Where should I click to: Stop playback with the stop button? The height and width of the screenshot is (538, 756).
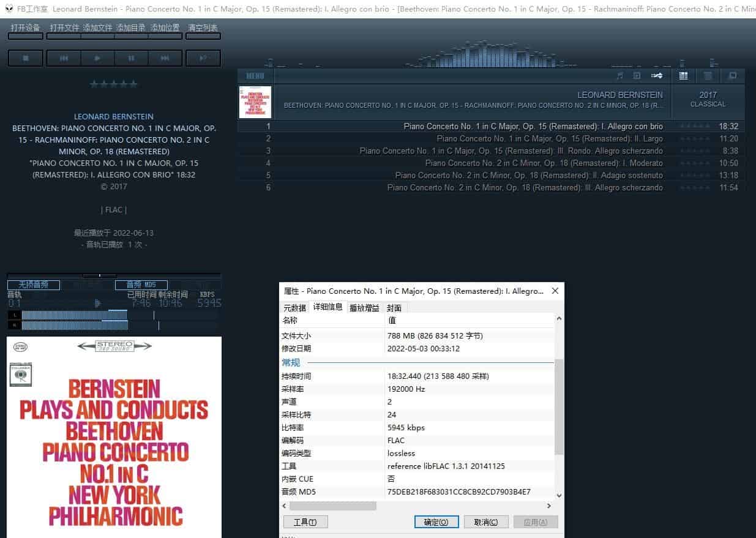click(26, 58)
